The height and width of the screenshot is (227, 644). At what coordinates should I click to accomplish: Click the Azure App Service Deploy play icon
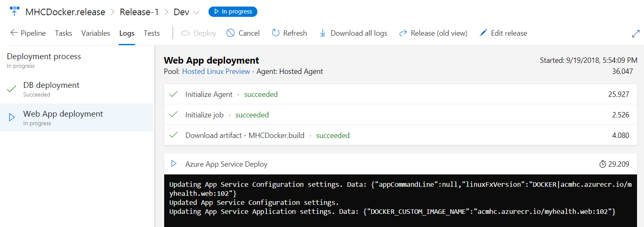(174, 164)
